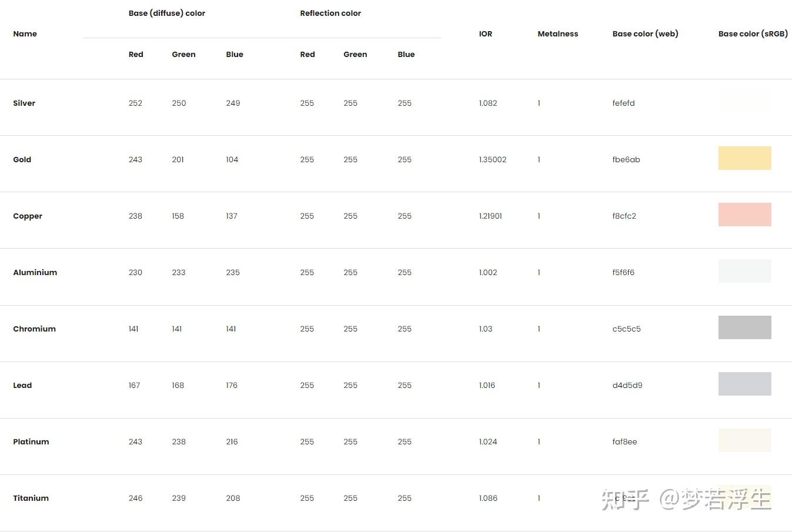792x532 pixels.
Task: Select the Base (diffuse) color header
Action: pyautogui.click(x=167, y=13)
